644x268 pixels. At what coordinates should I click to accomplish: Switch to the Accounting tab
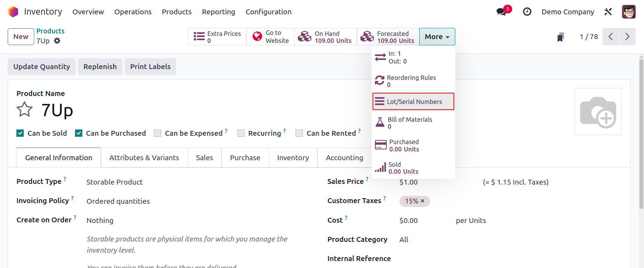click(x=345, y=158)
